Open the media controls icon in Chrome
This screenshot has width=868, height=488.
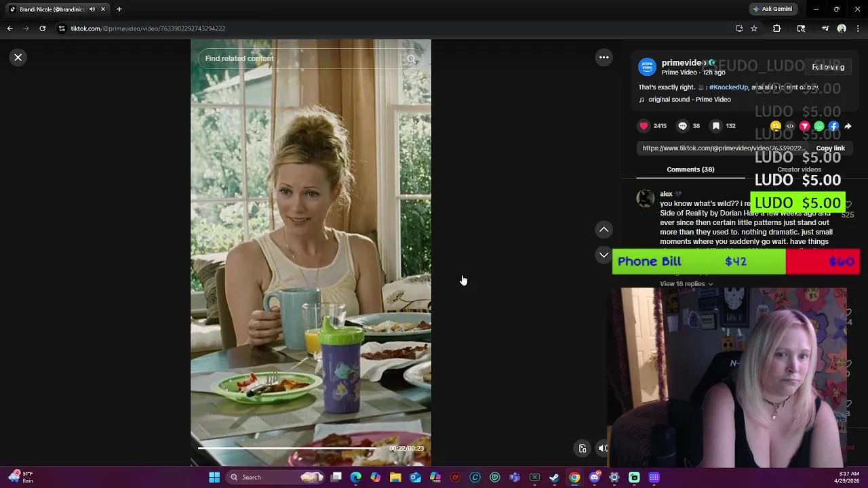pos(825,28)
